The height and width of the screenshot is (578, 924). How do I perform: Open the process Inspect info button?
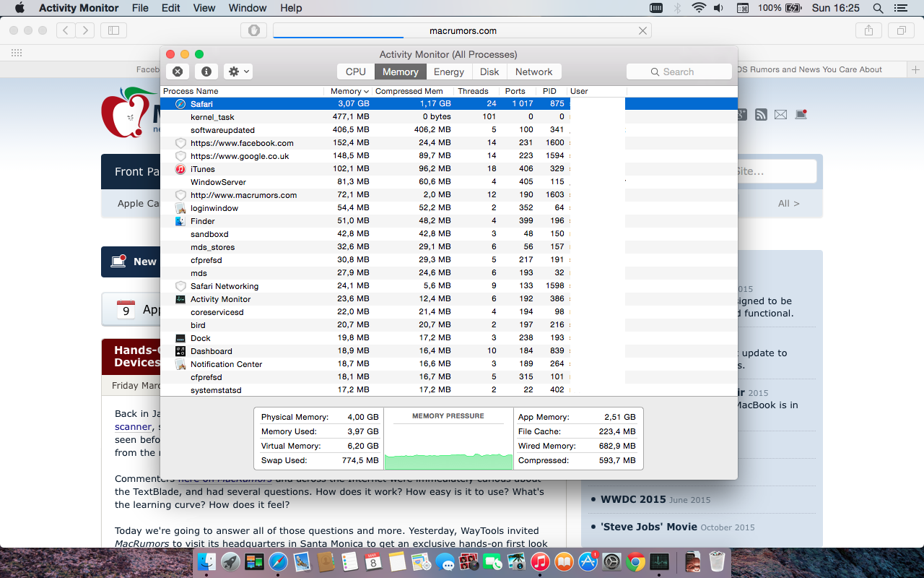coord(206,72)
